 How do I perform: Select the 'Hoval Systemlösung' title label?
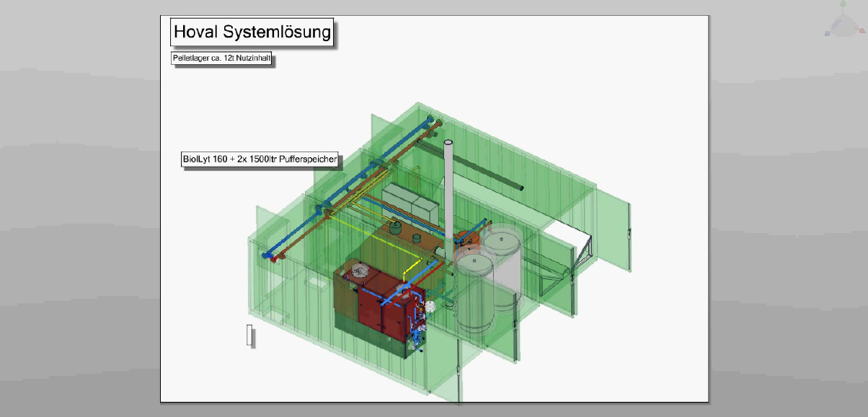coord(252,32)
